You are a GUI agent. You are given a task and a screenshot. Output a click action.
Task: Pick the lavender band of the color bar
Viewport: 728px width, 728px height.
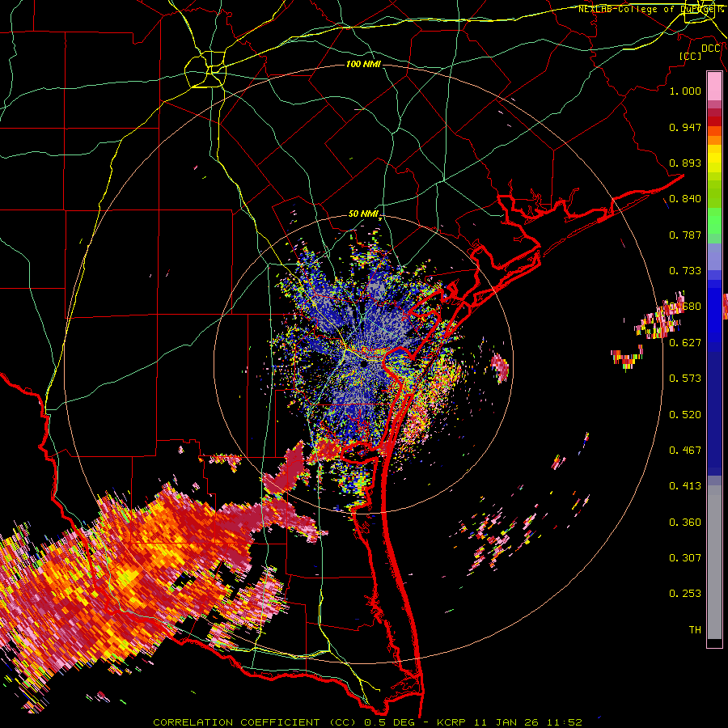click(x=714, y=256)
